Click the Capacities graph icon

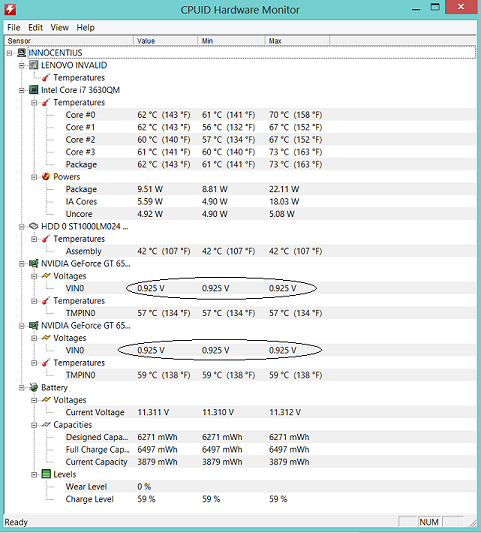coord(46,425)
